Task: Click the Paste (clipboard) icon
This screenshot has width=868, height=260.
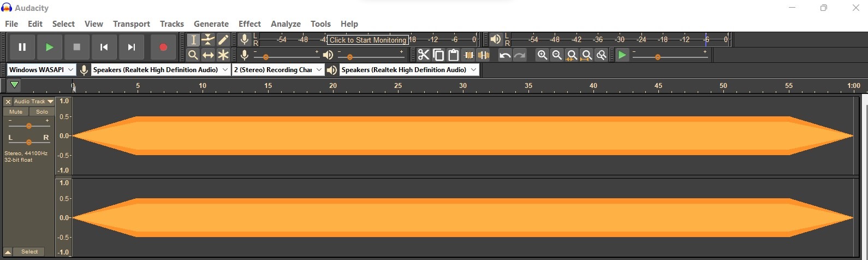Action: coord(453,55)
